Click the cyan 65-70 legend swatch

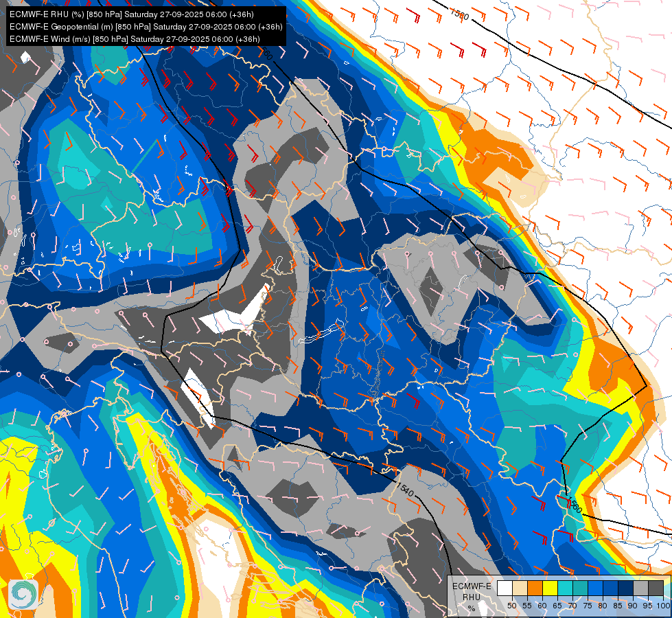click(x=566, y=588)
